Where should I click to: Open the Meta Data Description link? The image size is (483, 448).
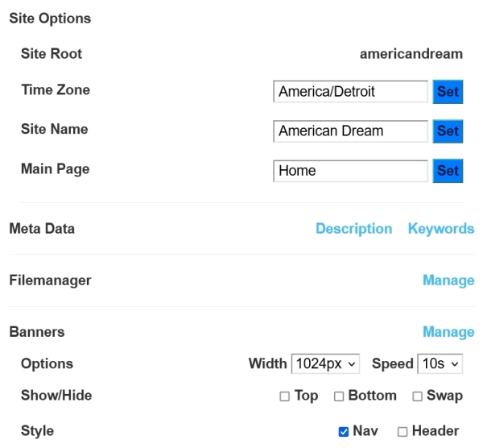click(x=353, y=229)
